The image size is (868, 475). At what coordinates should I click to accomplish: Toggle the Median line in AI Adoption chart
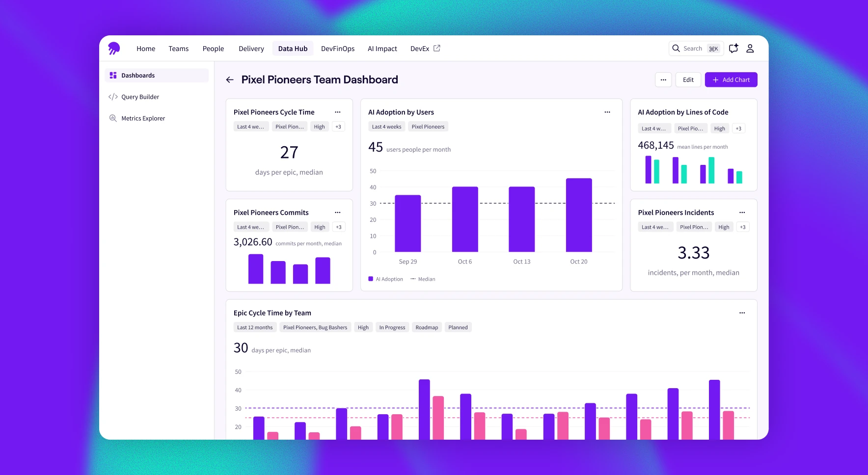tap(423, 279)
